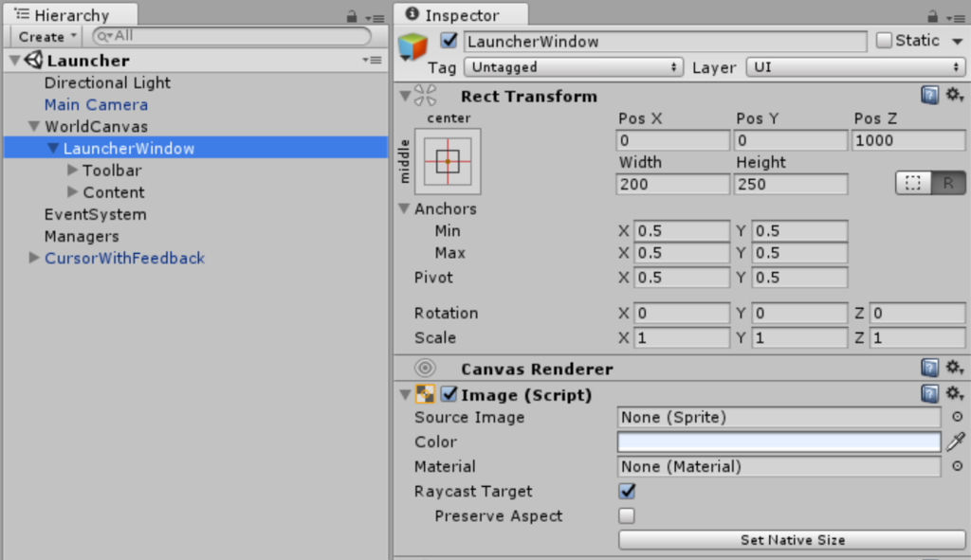This screenshot has height=560, width=971.
Task: Click the Scale Z field
Action: click(x=917, y=338)
